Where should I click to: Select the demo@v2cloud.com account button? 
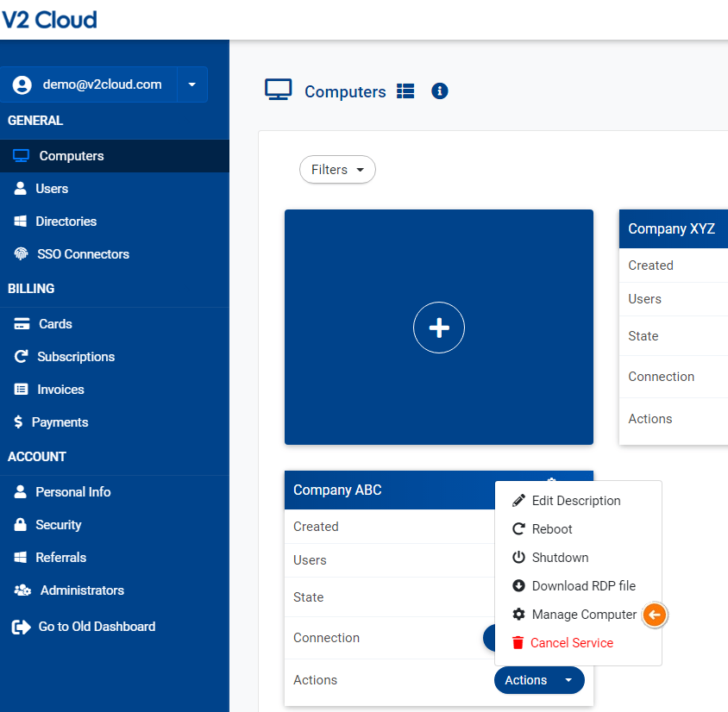(89, 84)
